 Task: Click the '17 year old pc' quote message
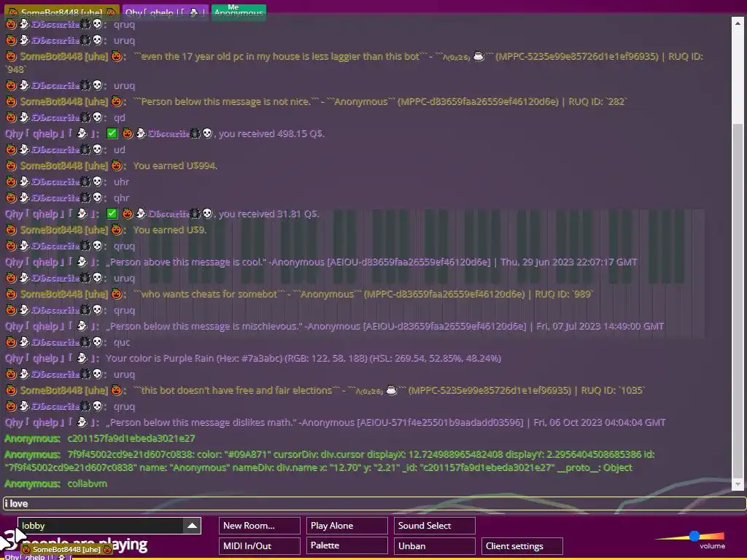pos(355,63)
